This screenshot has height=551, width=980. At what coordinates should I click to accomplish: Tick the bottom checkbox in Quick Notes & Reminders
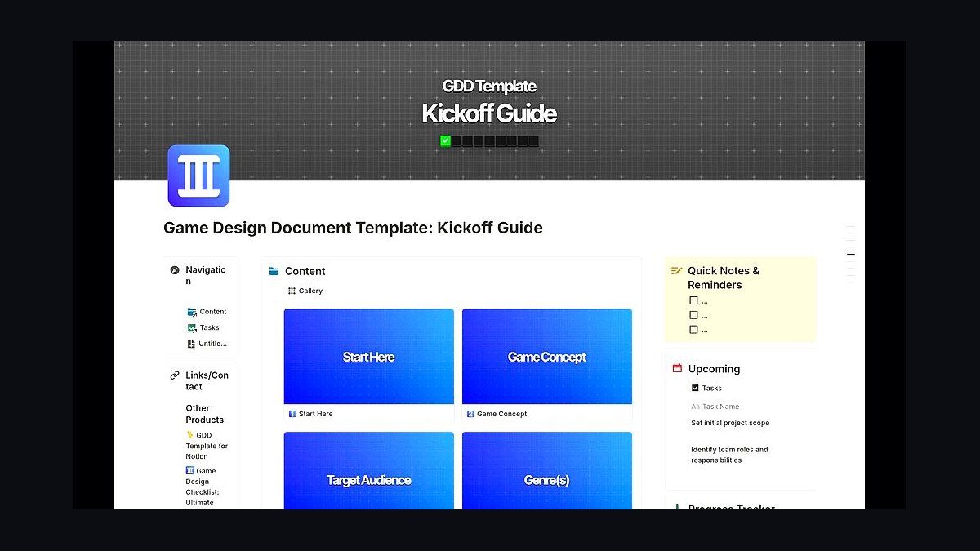coord(694,330)
